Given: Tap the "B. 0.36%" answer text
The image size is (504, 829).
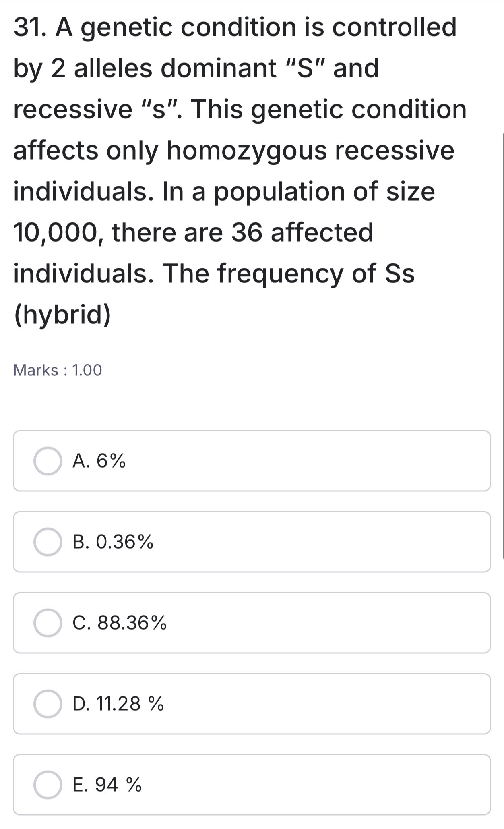Looking at the screenshot, I should coord(113,542).
